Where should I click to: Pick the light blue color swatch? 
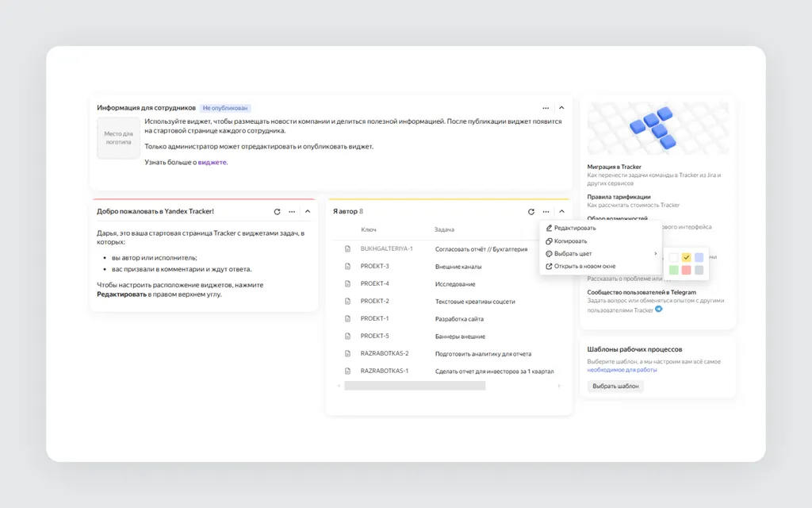point(699,257)
